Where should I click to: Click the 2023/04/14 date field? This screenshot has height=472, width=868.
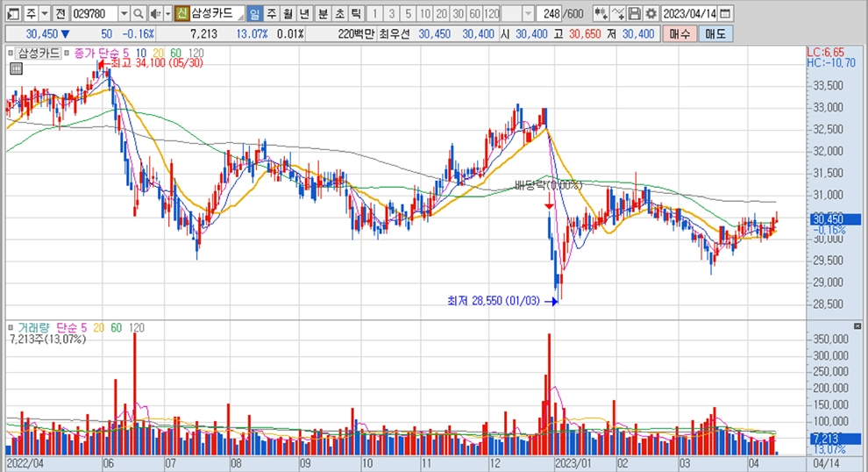click(688, 14)
